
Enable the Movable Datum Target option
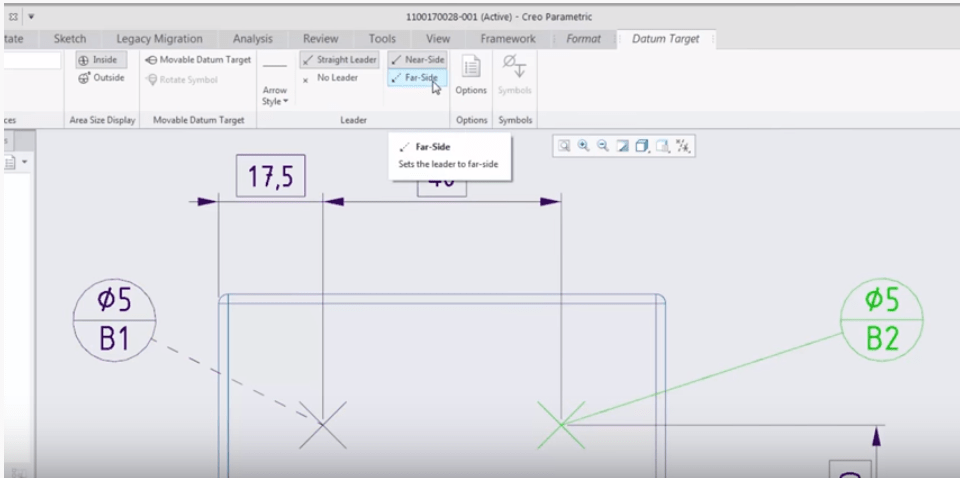[x=197, y=60]
